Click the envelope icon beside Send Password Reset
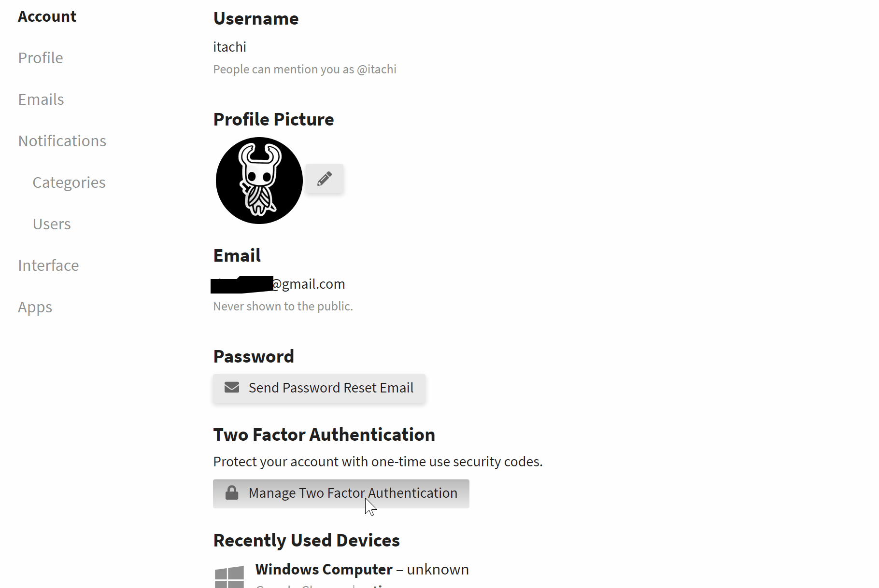 (x=232, y=388)
